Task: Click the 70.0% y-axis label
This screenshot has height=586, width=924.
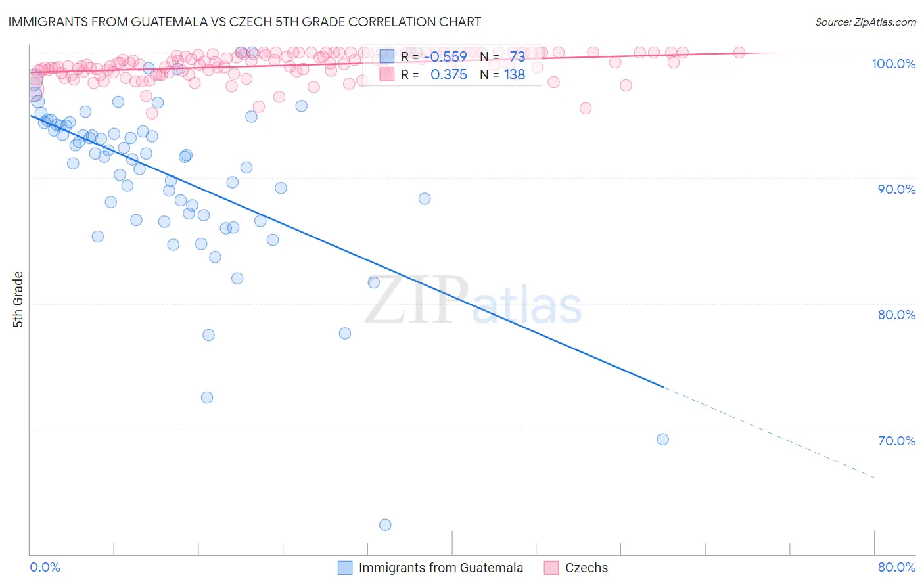Action: click(x=896, y=441)
